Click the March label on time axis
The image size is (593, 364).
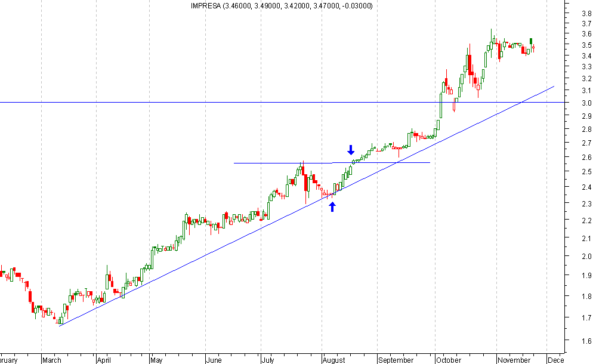52,360
